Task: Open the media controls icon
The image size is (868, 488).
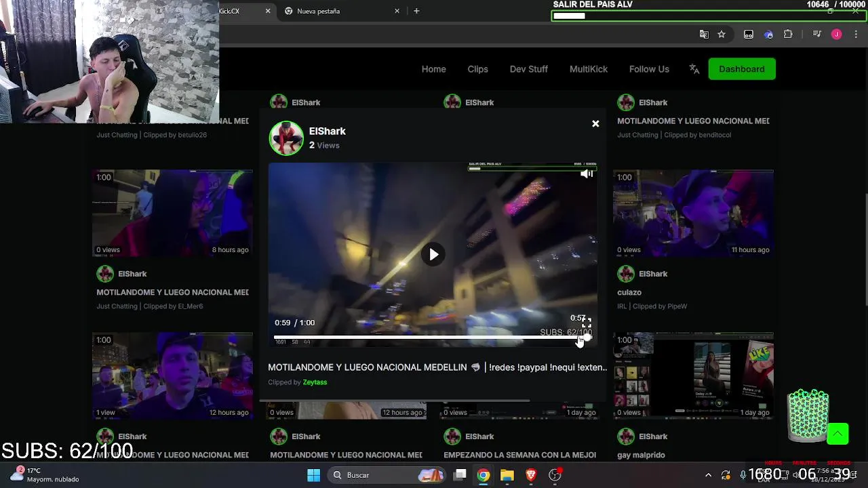Action: (x=816, y=35)
